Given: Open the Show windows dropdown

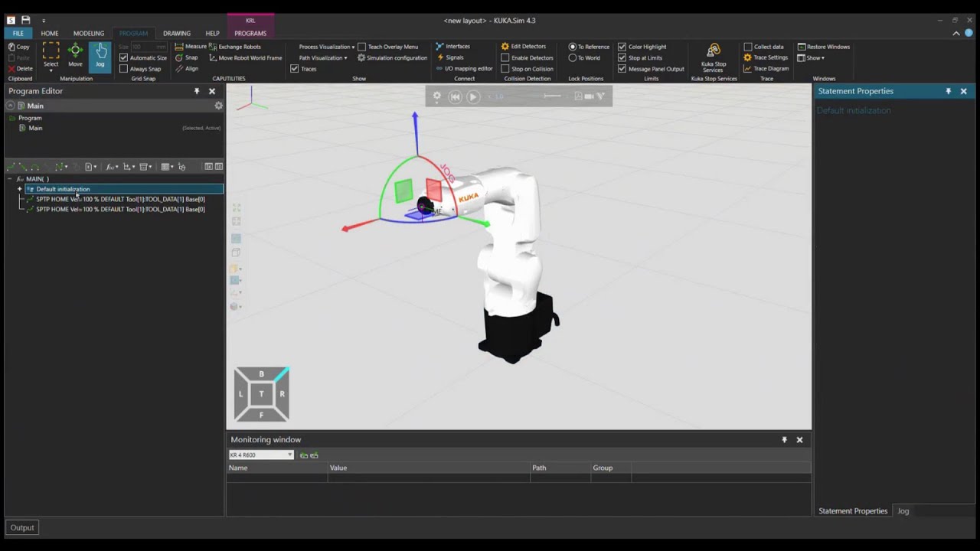Looking at the screenshot, I should point(812,57).
